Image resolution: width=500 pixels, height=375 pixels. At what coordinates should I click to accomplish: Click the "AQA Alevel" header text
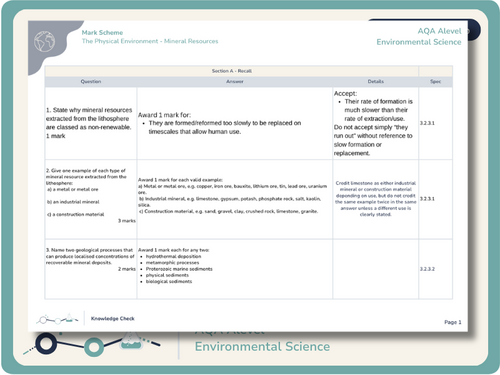439,31
